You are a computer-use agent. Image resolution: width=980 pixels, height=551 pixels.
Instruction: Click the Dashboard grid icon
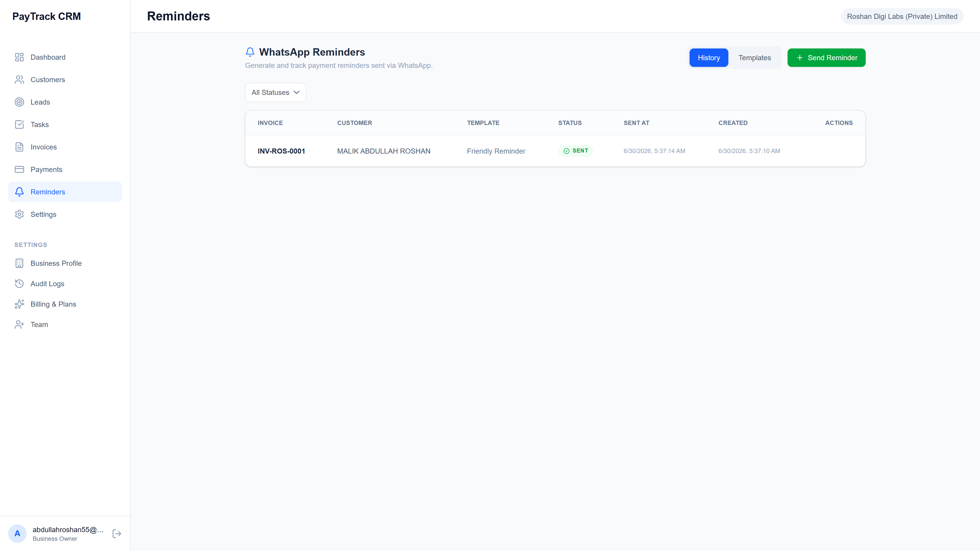point(19,57)
